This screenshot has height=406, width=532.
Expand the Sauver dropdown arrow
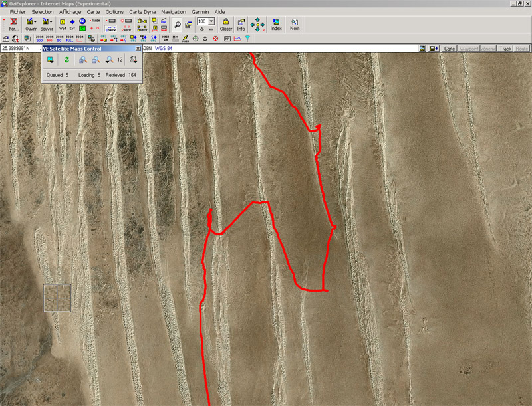click(x=51, y=22)
